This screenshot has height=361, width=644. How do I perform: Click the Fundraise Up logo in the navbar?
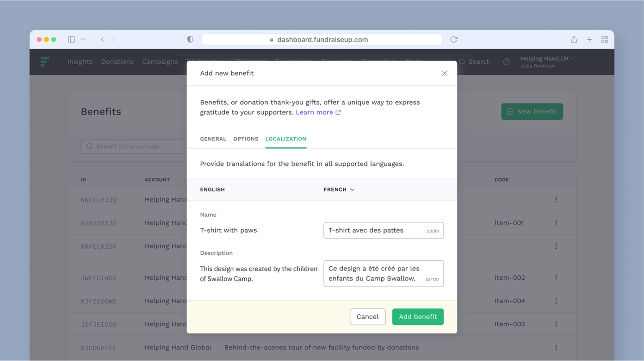44,61
